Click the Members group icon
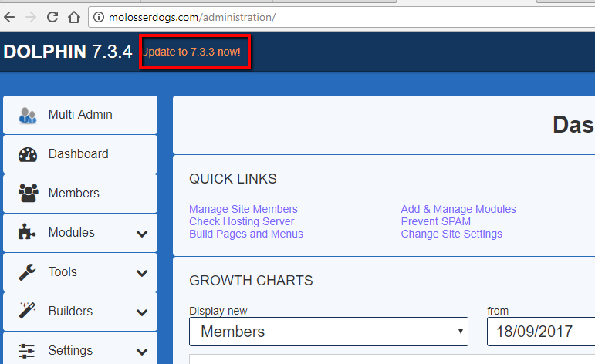 [29, 194]
